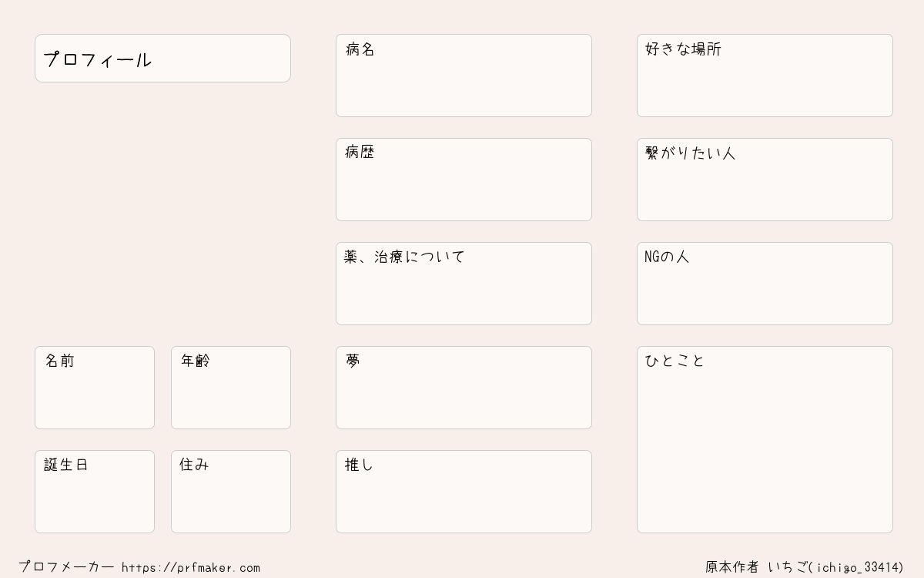Open the https://prfmaker.com link
This screenshot has height=578, width=924.
pos(191,567)
